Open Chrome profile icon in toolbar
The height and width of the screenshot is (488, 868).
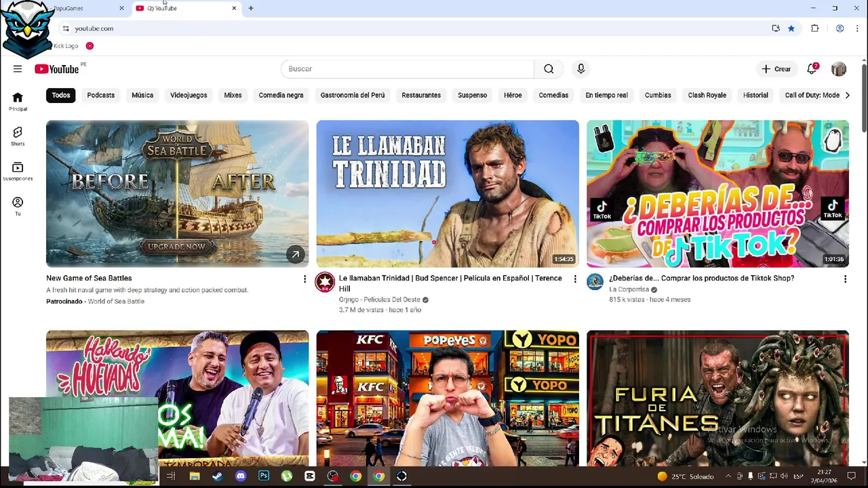840,28
